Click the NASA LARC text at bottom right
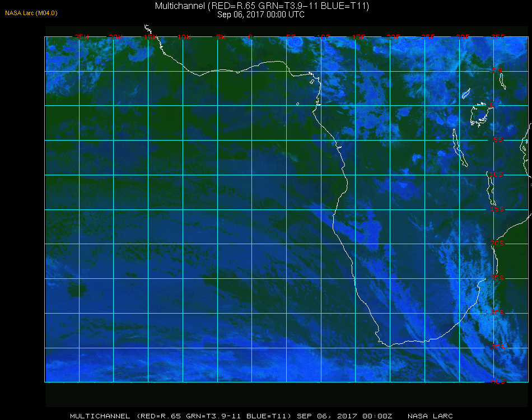The image size is (532, 420). tap(430, 416)
